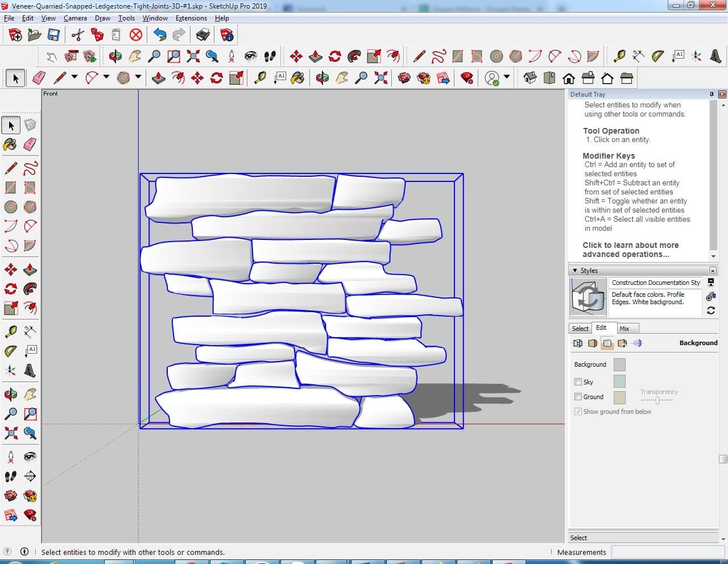Viewport: 728px width, 564px height.
Task: Collapse the Styles panel
Action: 575,271
